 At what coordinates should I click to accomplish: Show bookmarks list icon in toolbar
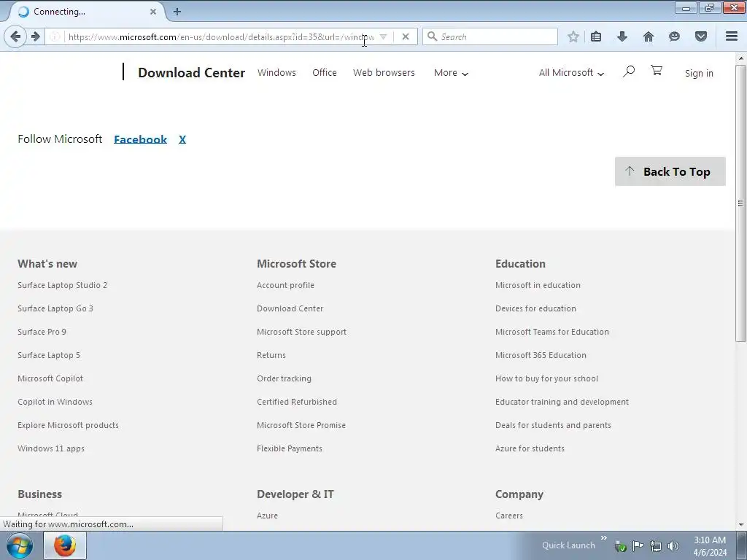tap(596, 36)
